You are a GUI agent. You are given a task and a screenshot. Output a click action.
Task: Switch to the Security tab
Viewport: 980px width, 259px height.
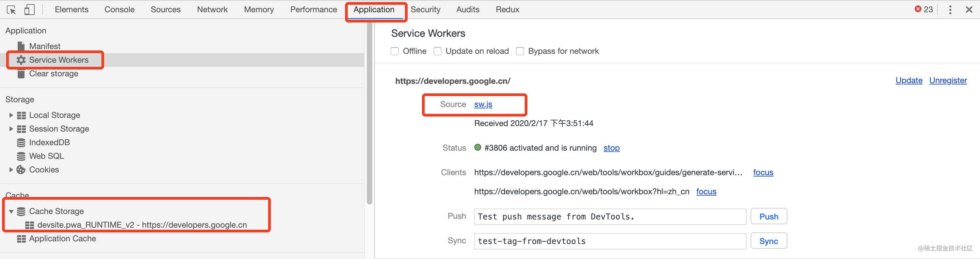[x=425, y=10]
